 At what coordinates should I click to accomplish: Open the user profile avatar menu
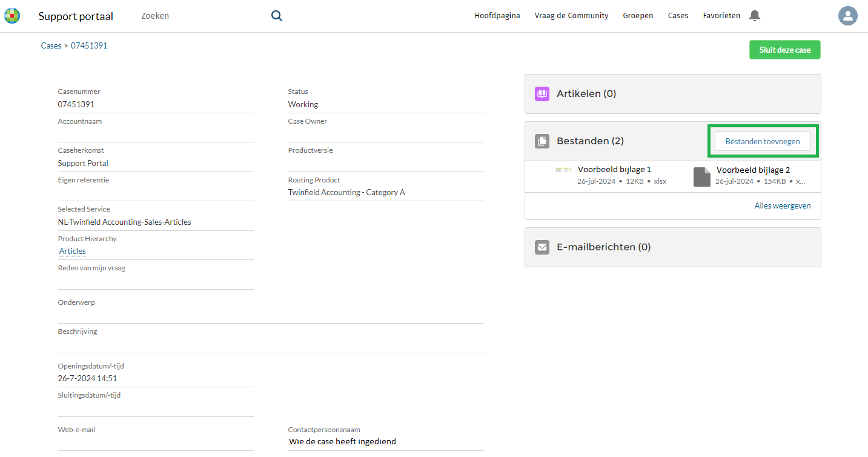847,16
